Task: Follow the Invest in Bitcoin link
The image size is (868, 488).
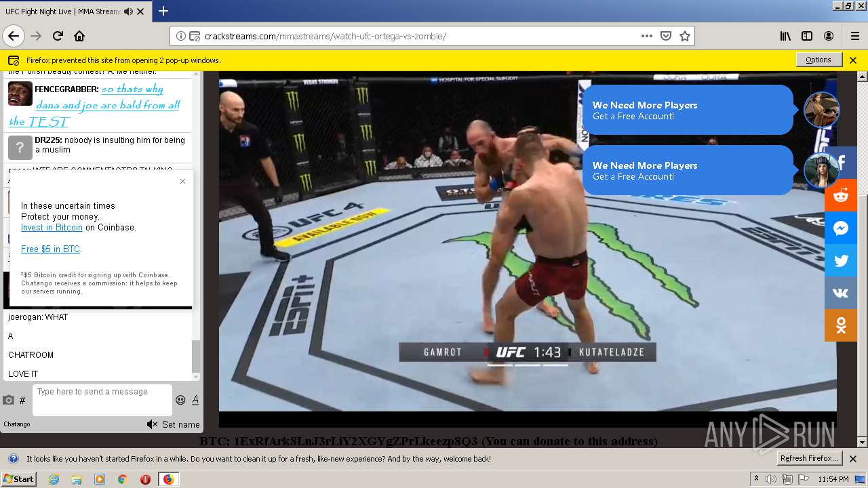Action: click(x=52, y=228)
